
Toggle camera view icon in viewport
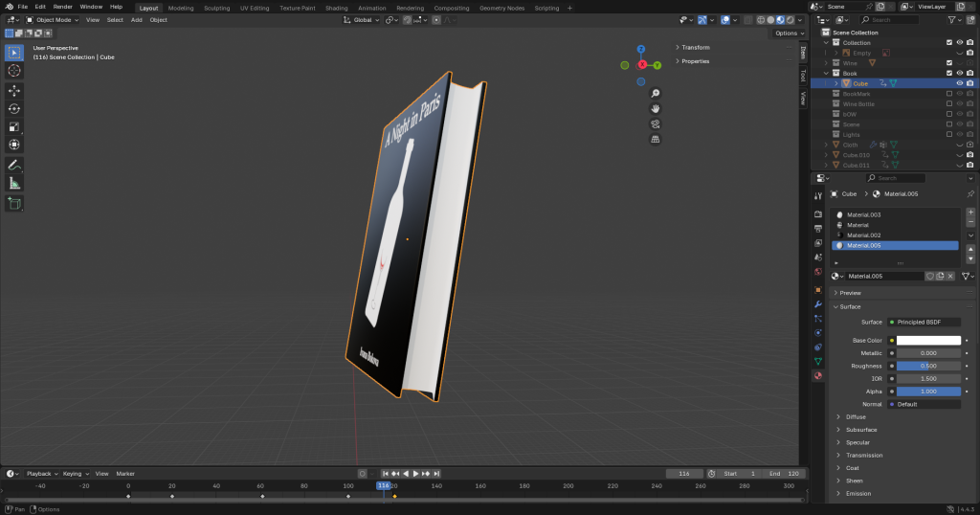coord(656,123)
